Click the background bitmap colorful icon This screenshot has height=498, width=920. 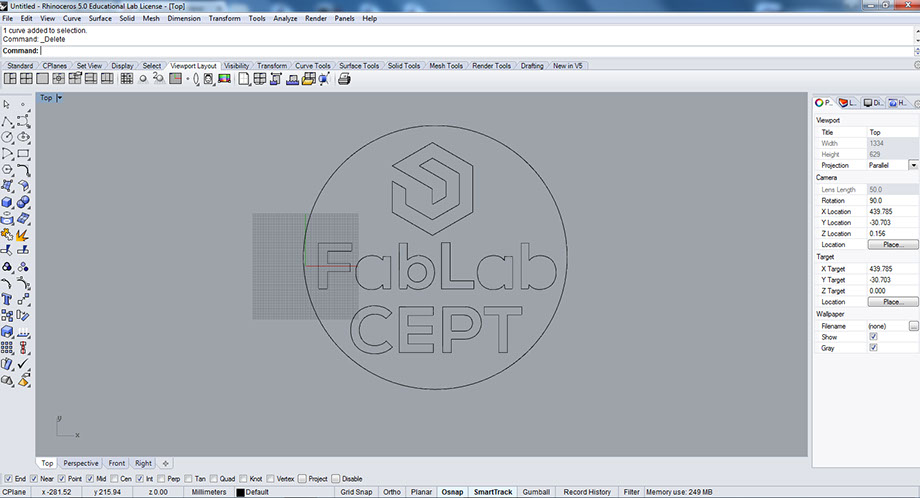click(x=224, y=79)
